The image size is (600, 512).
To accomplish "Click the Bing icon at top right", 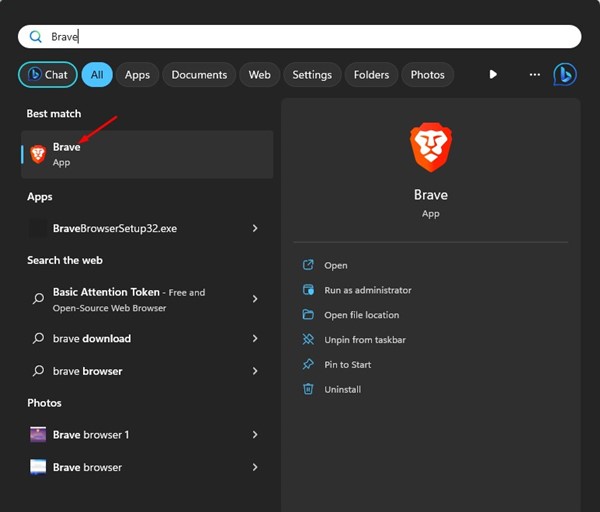I will click(565, 74).
